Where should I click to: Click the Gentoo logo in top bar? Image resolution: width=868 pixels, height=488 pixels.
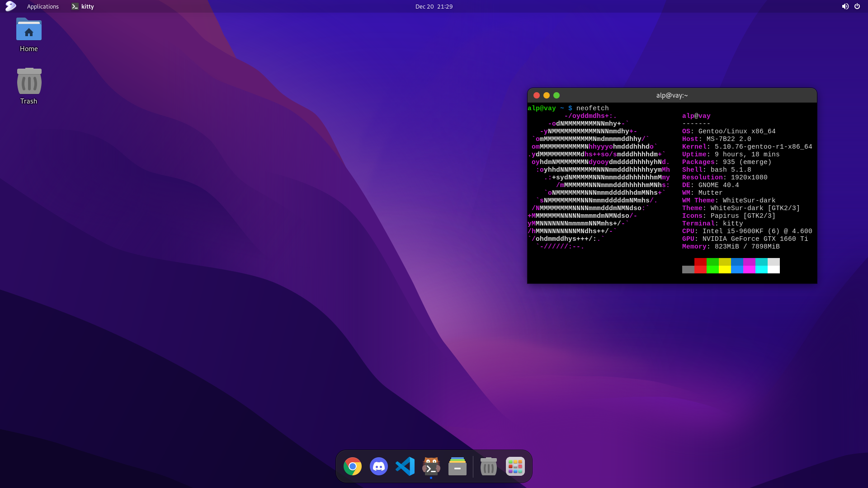point(11,6)
